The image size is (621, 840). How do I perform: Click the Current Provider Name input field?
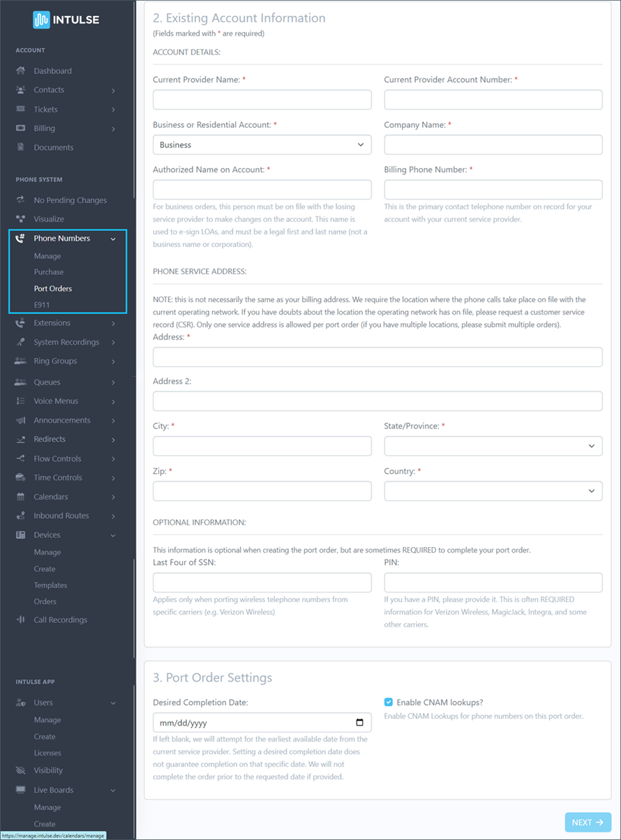pos(262,100)
